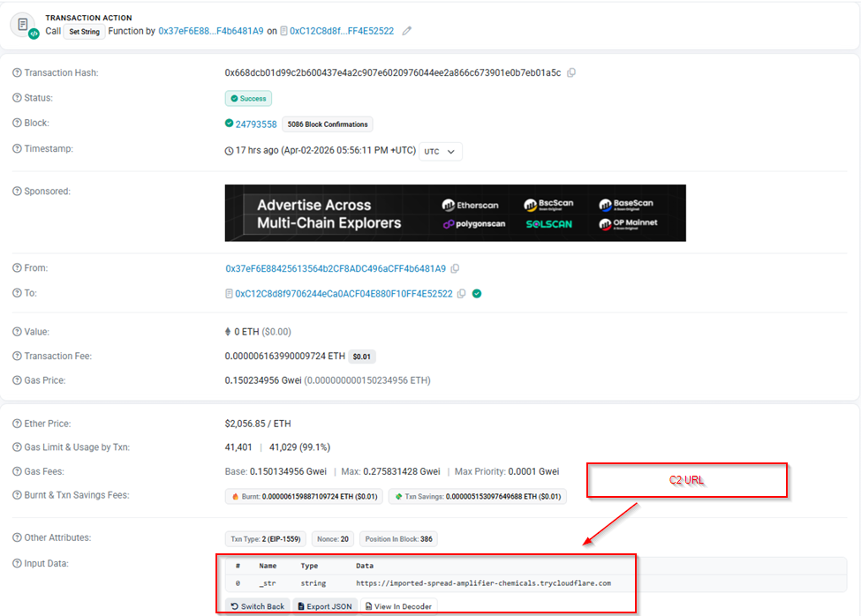861x616 pixels.
Task: Open the UTC timezone dropdown
Action: tap(441, 151)
